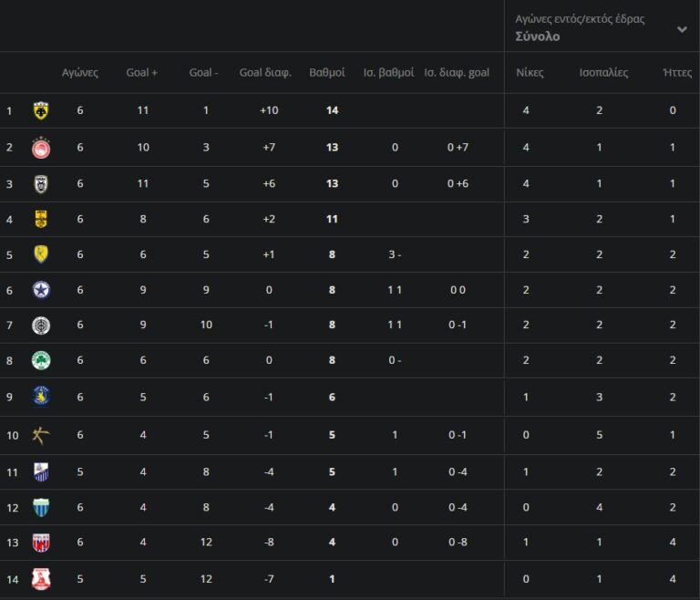Open the Olympiacos team crest in second place

[x=41, y=148]
